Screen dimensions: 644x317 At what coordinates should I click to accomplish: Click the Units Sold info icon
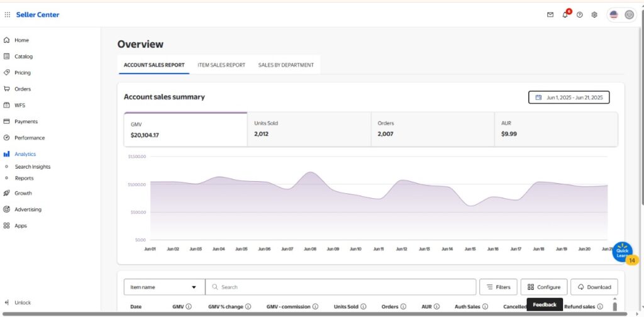pyautogui.click(x=364, y=307)
